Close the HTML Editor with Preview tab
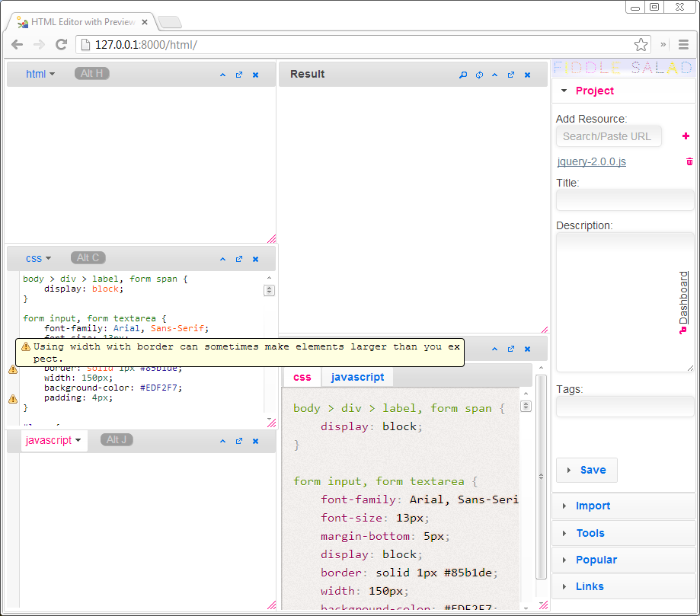700x616 pixels. (145, 22)
